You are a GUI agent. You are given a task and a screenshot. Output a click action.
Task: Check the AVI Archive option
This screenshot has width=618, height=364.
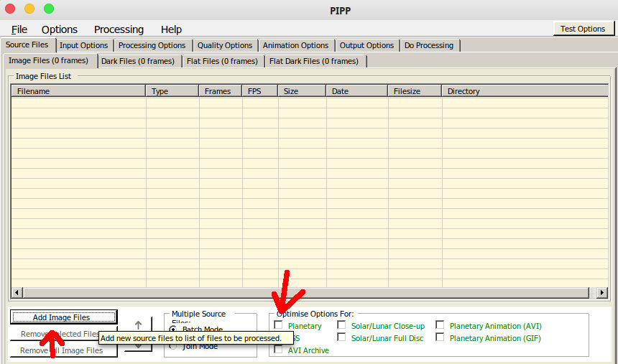[x=279, y=350]
